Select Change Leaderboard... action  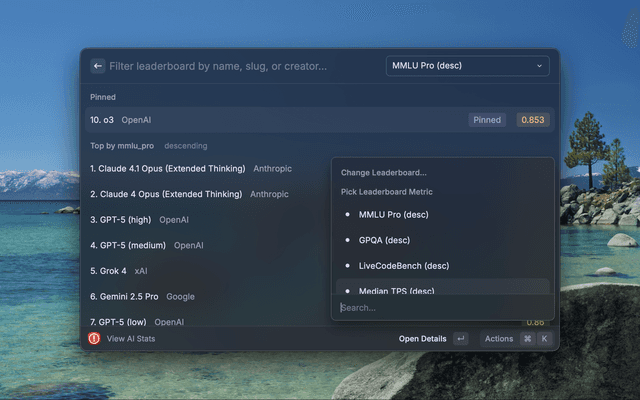tap(383, 172)
